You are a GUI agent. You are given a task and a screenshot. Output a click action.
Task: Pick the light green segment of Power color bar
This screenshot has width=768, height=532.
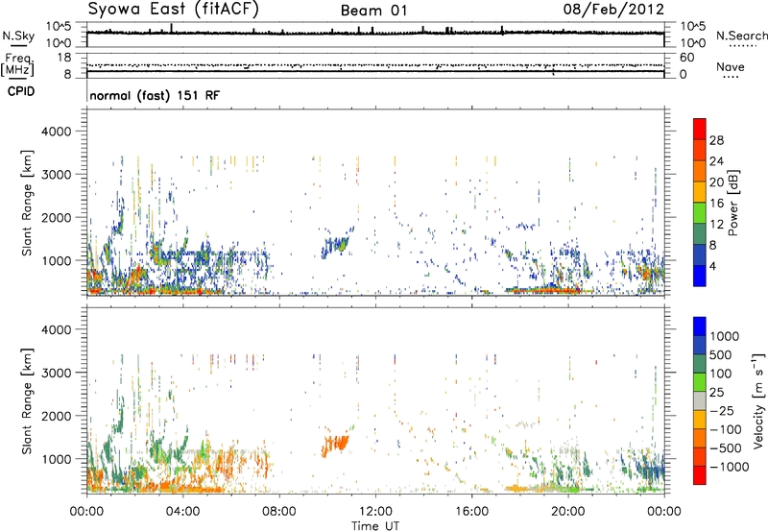click(x=700, y=212)
